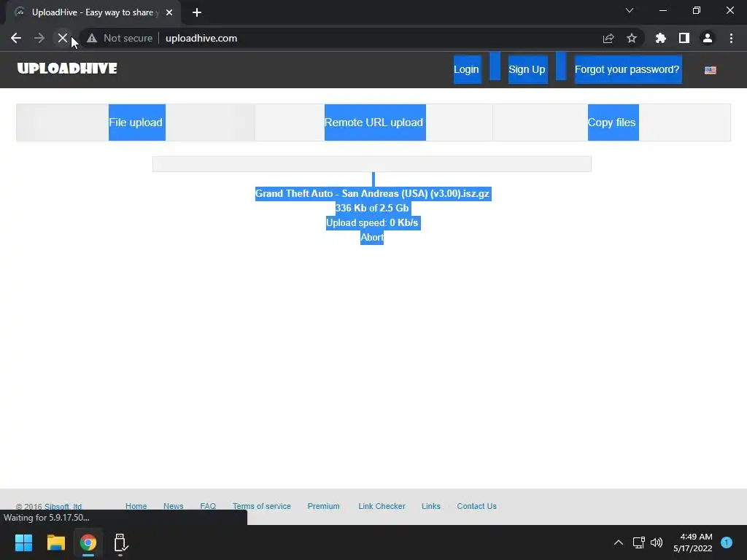The height and width of the screenshot is (560, 747).
Task: Open the Contact Us footer link
Action: pos(476,506)
